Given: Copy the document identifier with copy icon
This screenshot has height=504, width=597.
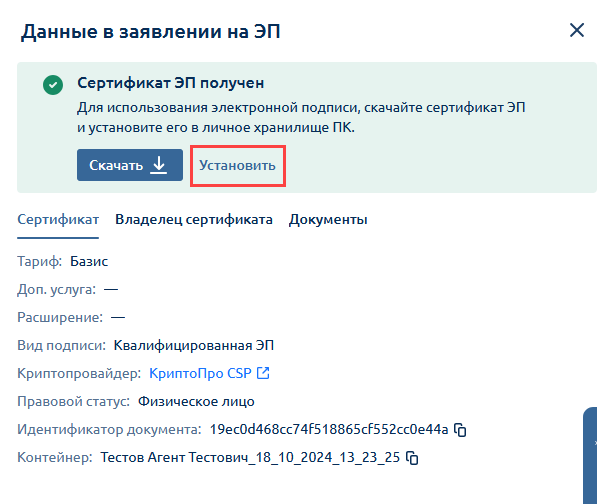Looking at the screenshot, I should 460,430.
